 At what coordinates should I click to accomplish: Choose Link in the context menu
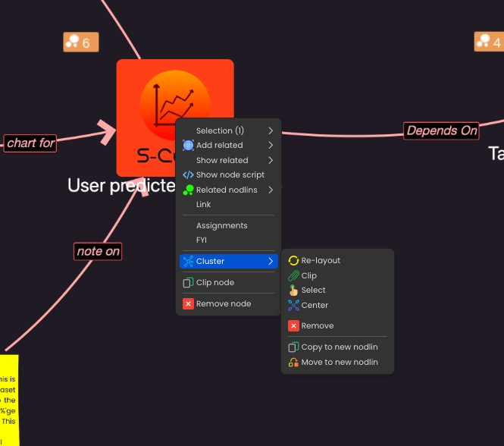[204, 205]
